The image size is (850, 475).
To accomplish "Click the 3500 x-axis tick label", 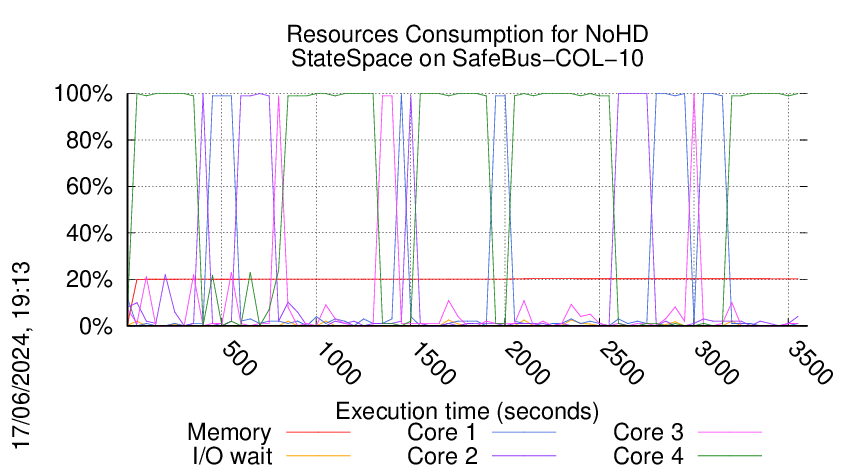I will pos(810,363).
